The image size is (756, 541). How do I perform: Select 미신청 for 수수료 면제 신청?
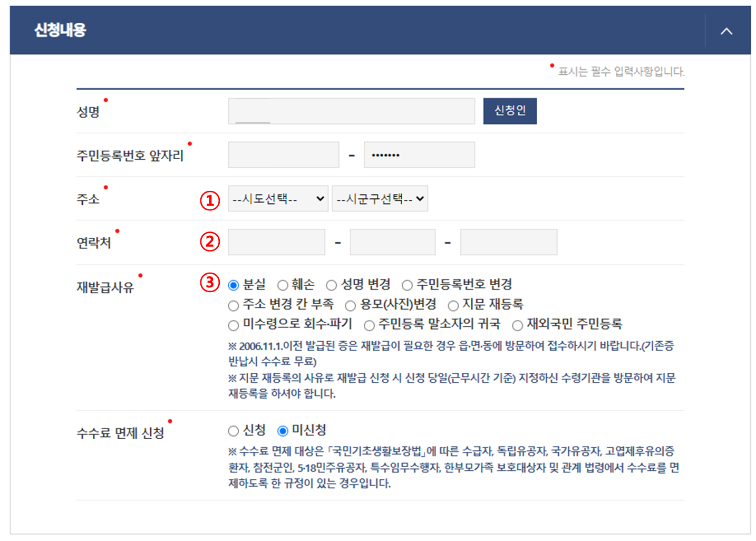[x=283, y=431]
